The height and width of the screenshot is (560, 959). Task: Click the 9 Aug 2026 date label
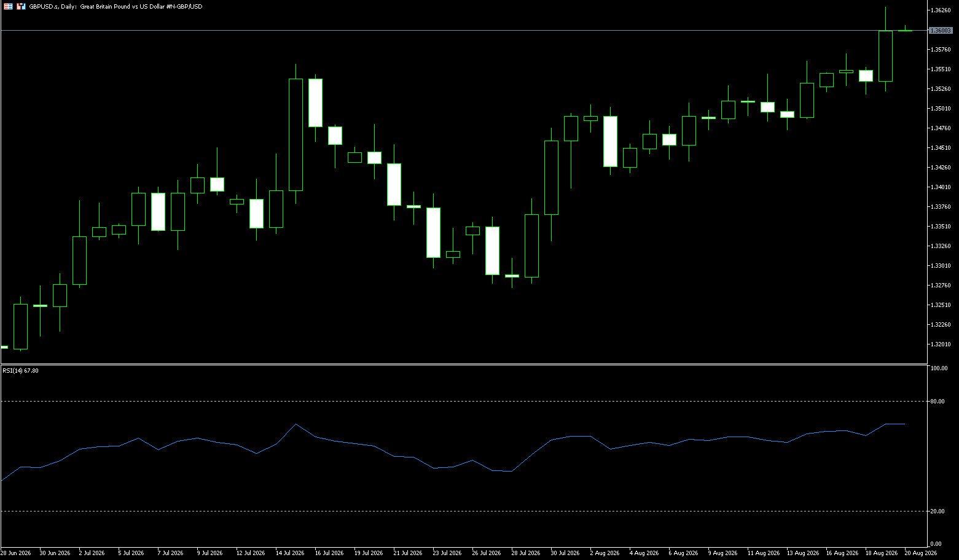pos(722,553)
